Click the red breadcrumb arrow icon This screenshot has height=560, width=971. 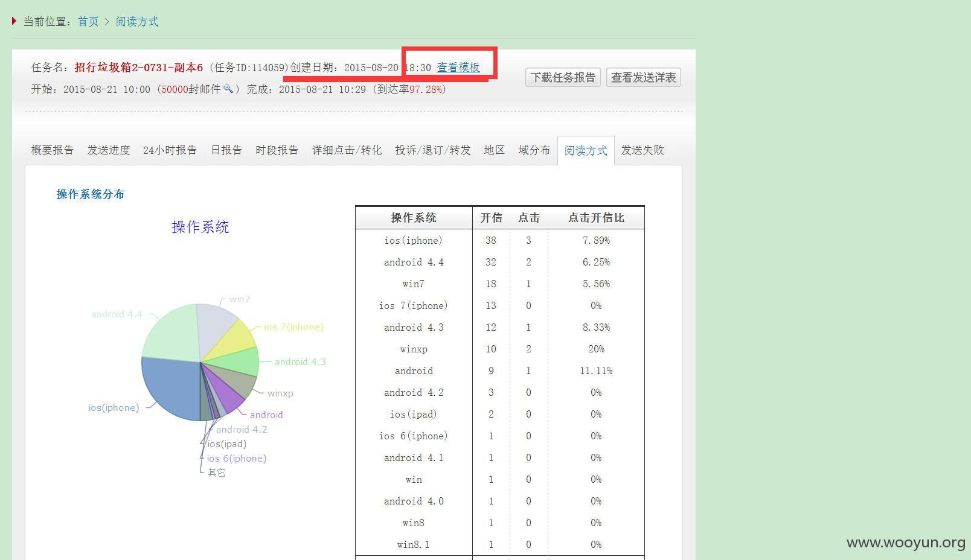14,21
